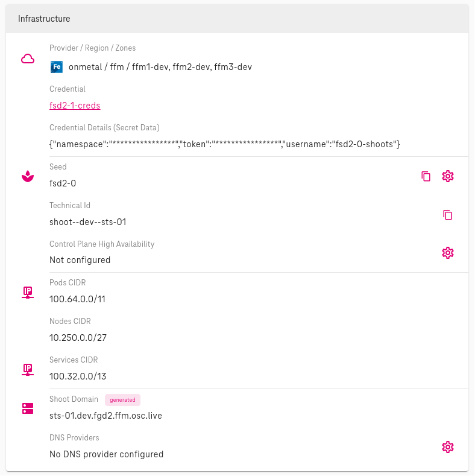
Task: Click the Pods CIDR network icon
Action: click(x=27, y=293)
